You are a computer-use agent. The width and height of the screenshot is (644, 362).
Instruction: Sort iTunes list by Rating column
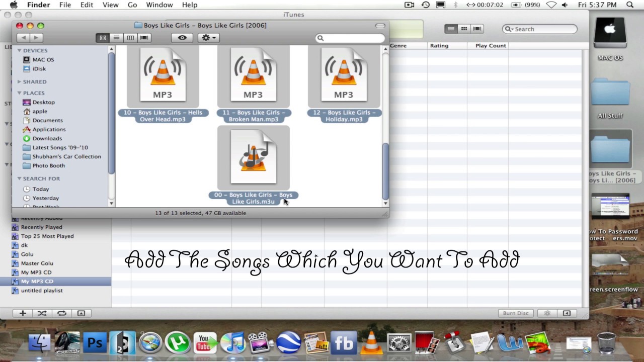[447, 46]
